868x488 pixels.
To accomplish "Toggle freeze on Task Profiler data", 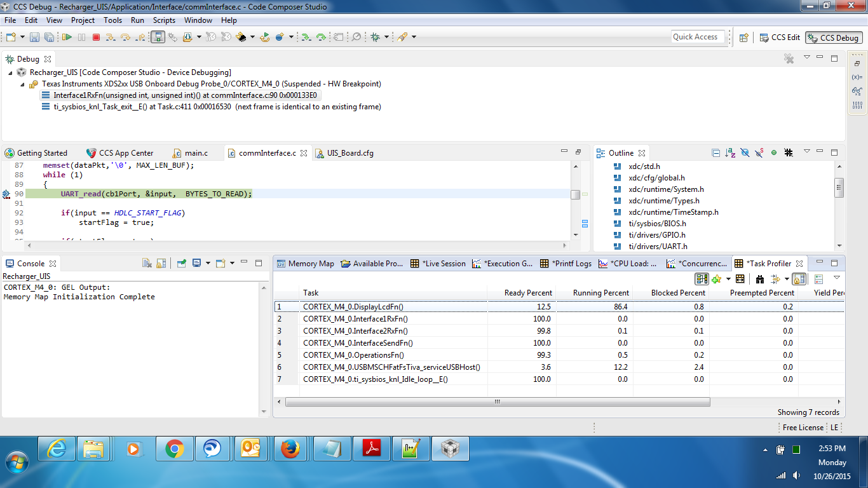I will (x=799, y=278).
